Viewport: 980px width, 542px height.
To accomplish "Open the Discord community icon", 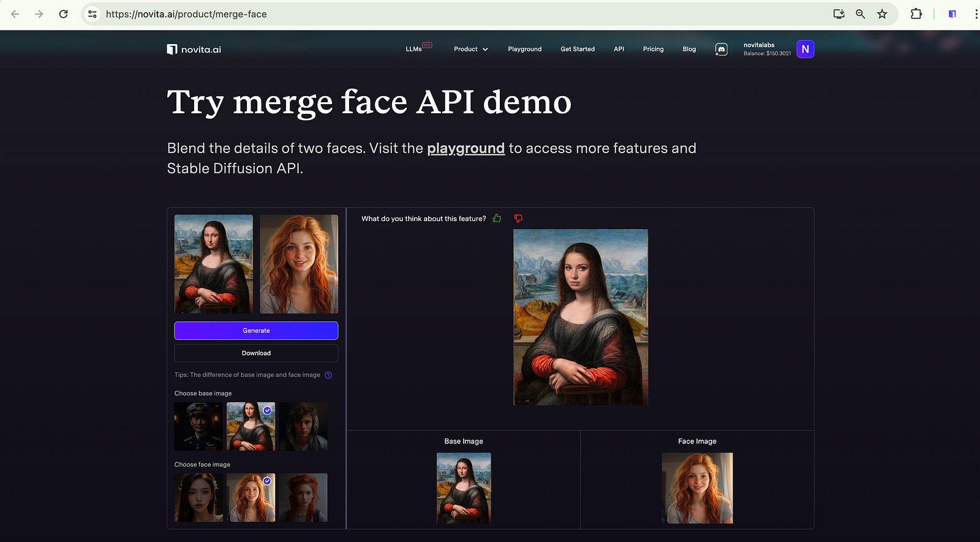I will [x=722, y=50].
